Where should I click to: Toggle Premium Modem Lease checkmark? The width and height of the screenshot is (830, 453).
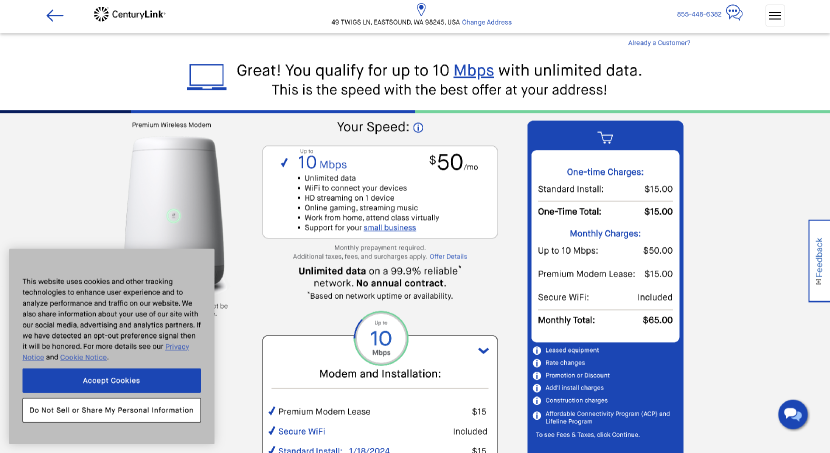pos(272,411)
